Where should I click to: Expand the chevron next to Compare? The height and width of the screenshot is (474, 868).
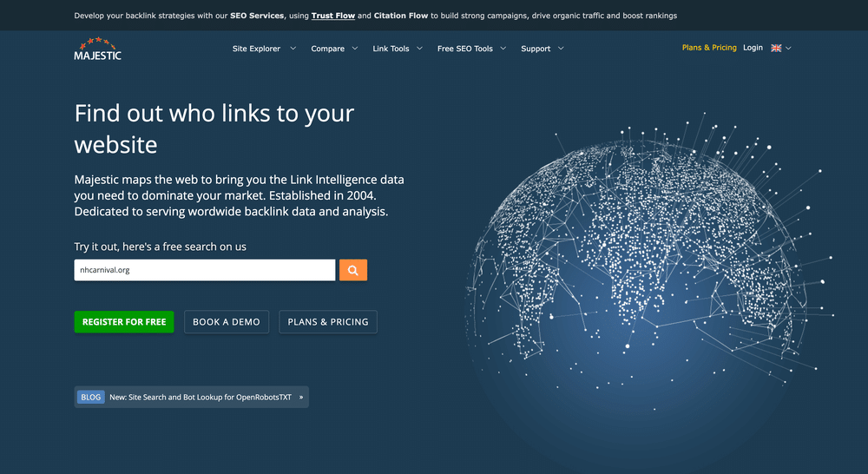[355, 48]
